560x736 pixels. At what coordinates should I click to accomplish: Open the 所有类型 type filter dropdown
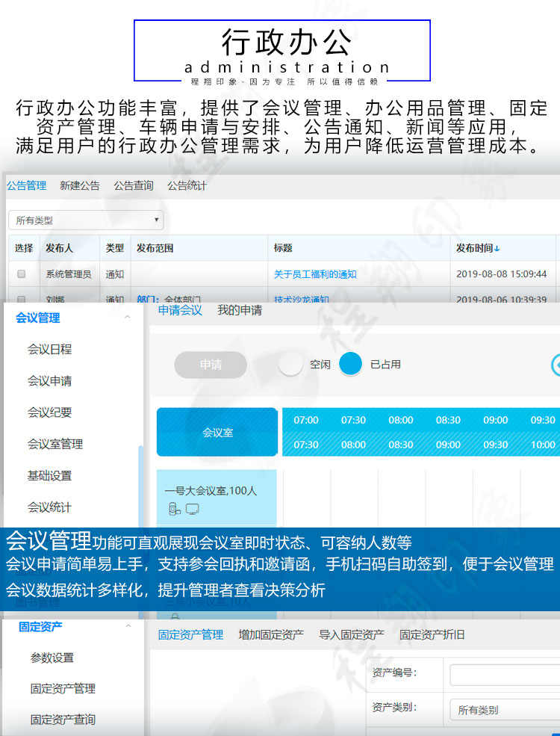coord(86,220)
